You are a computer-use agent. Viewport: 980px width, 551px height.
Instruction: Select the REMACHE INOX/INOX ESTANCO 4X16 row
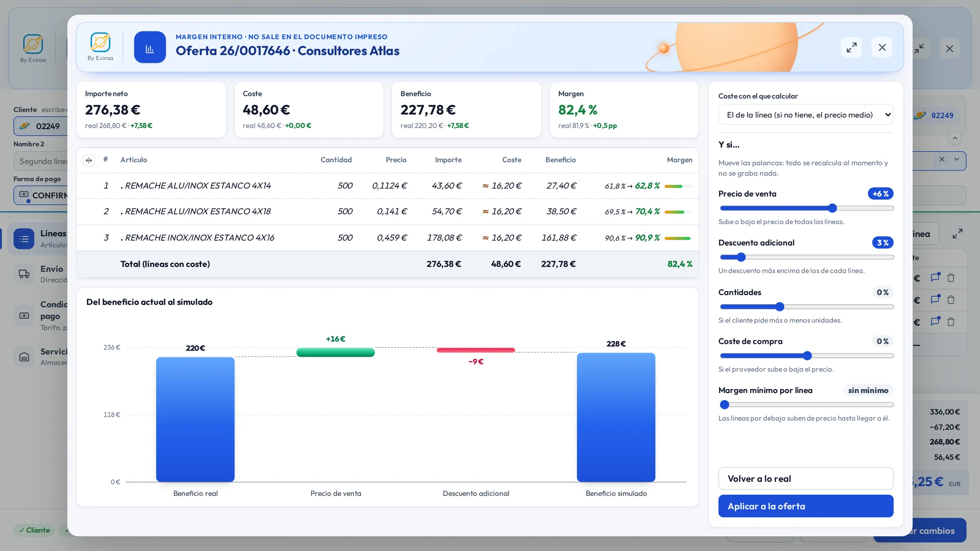tap(387, 238)
